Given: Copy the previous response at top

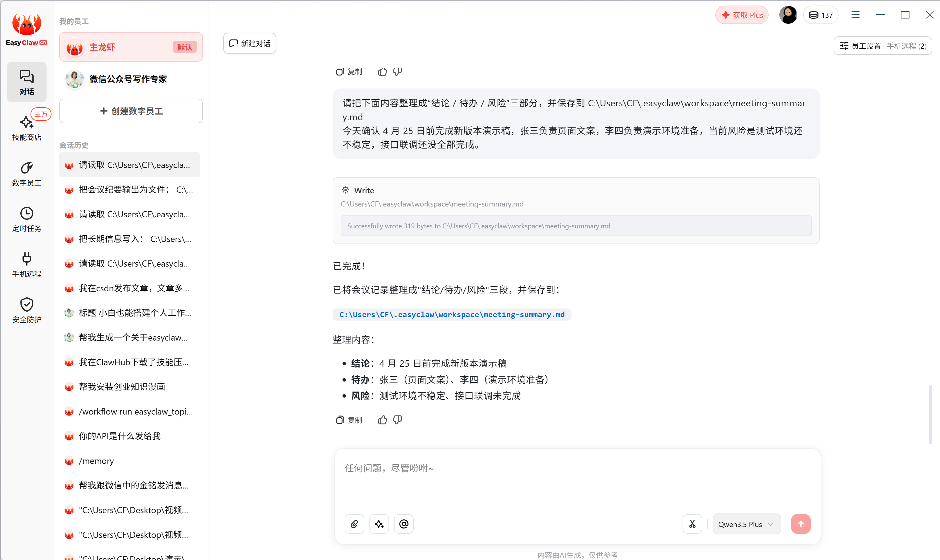Looking at the screenshot, I should pyautogui.click(x=349, y=71).
